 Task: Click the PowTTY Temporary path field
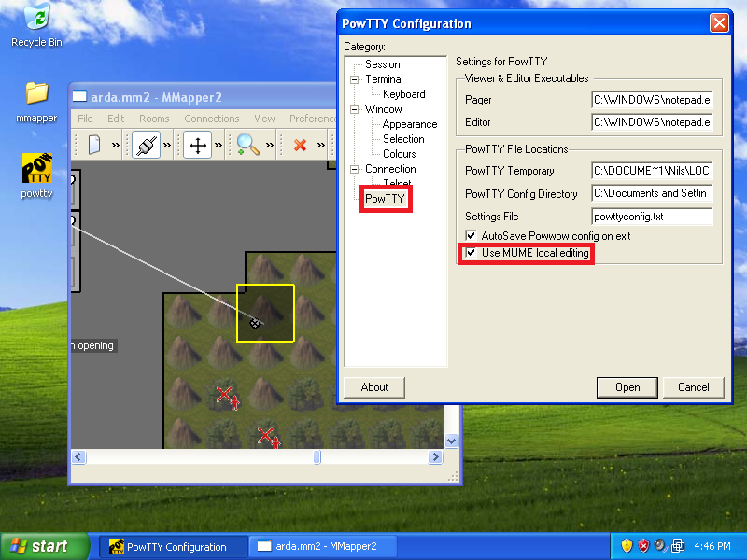[x=652, y=171]
